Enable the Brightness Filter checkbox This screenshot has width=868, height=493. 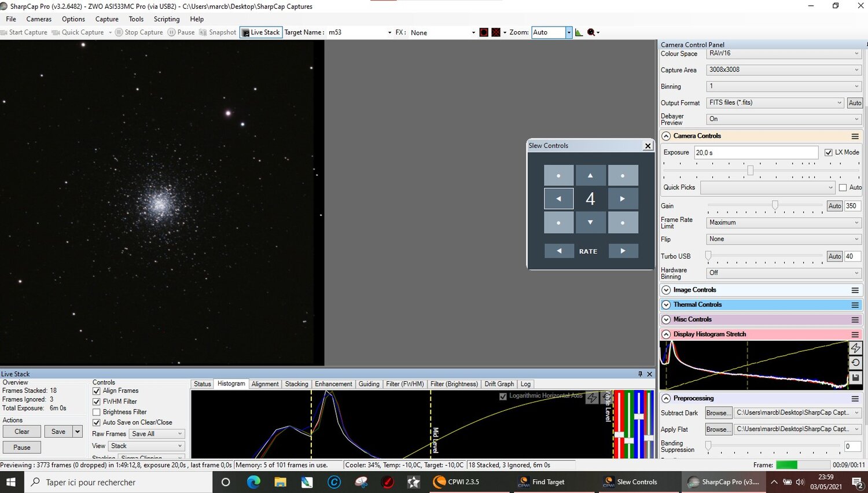pyautogui.click(x=97, y=412)
